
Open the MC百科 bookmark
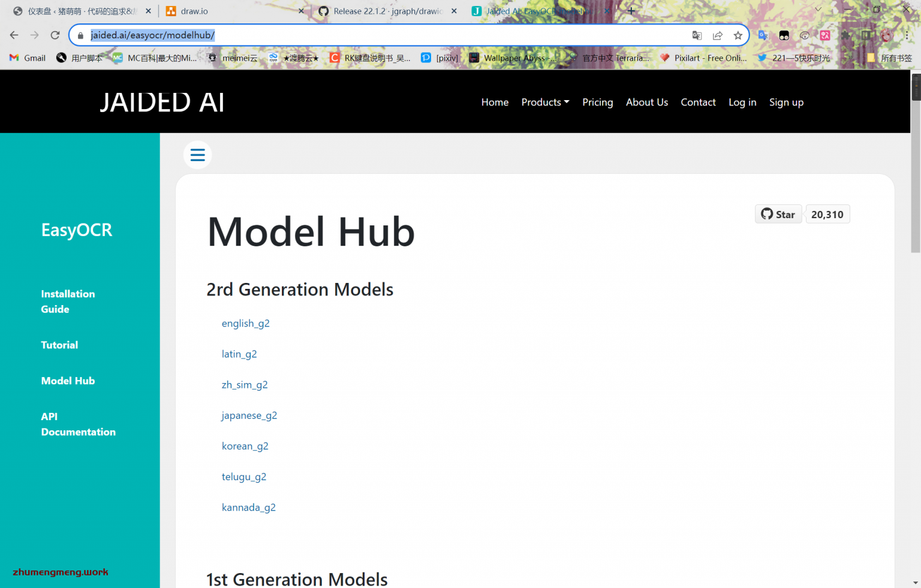pos(155,58)
